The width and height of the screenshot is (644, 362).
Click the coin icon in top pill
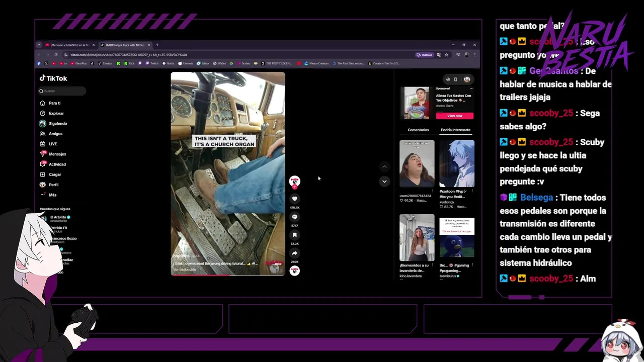pyautogui.click(x=448, y=79)
